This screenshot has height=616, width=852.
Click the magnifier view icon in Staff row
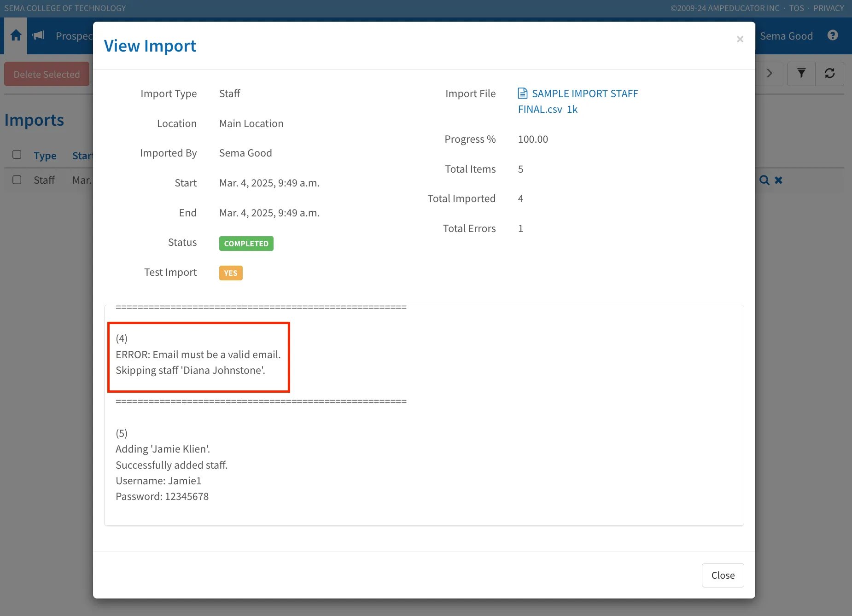[x=764, y=180]
